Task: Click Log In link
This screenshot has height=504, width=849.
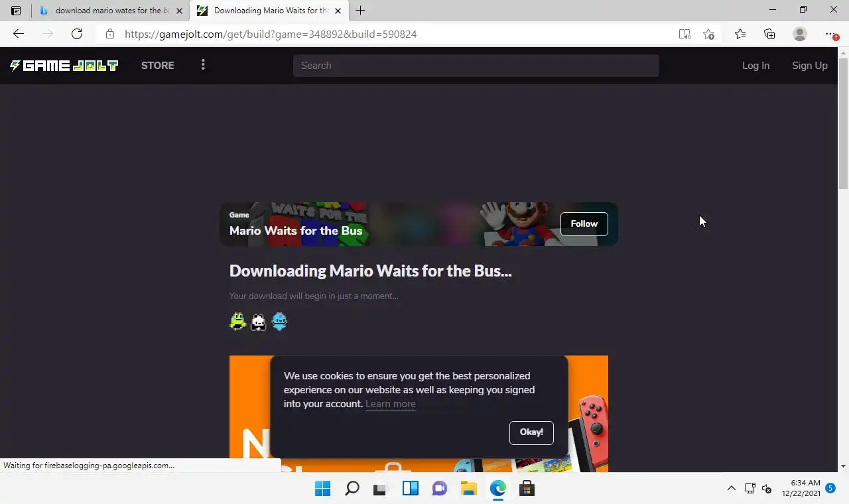Action: tap(755, 65)
